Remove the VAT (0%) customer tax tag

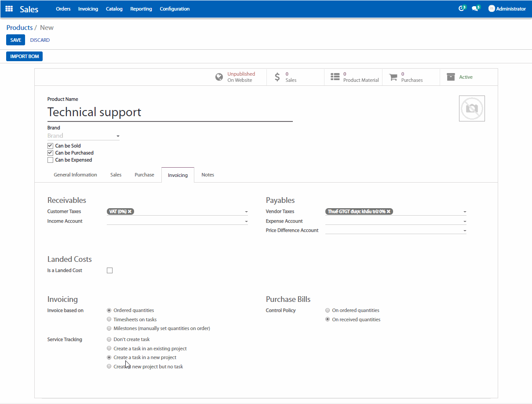[x=130, y=212]
